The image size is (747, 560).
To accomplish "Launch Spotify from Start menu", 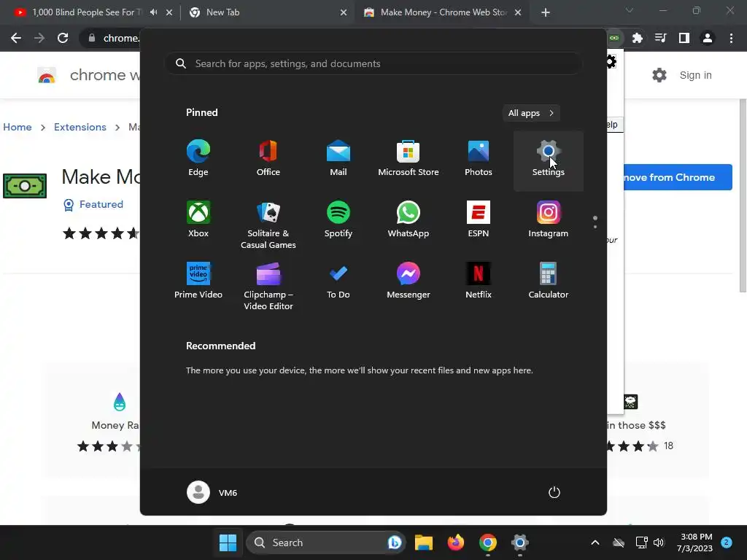I will (338, 219).
